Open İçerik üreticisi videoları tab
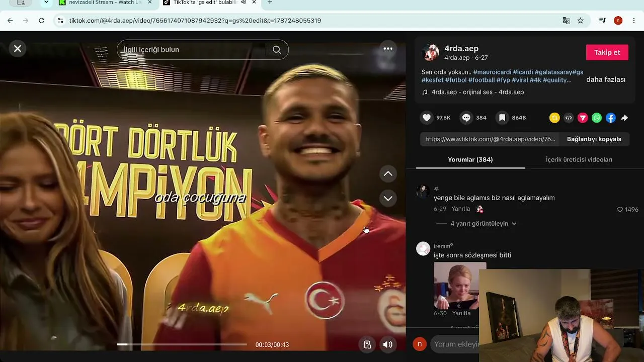The height and width of the screenshot is (362, 644). coord(579,159)
